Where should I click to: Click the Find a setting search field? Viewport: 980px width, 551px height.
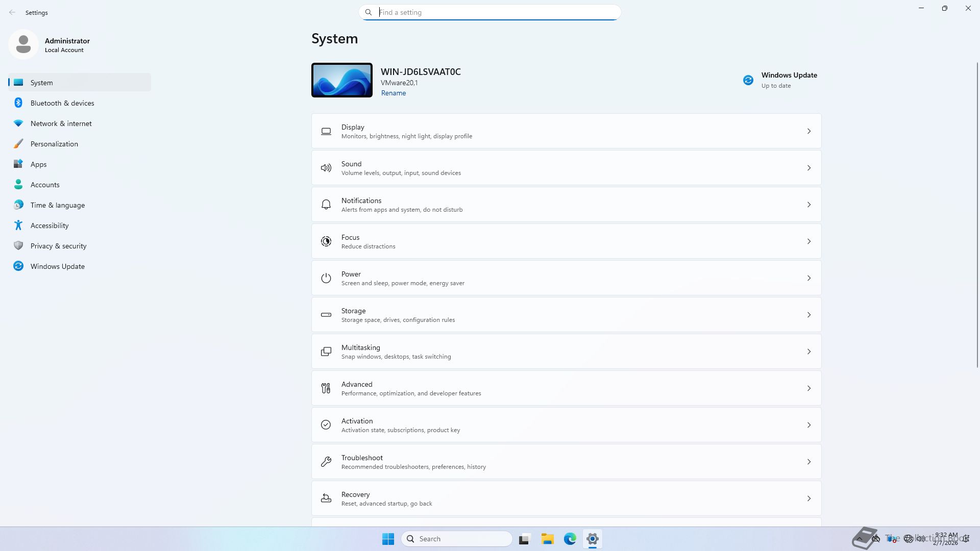pyautogui.click(x=490, y=12)
